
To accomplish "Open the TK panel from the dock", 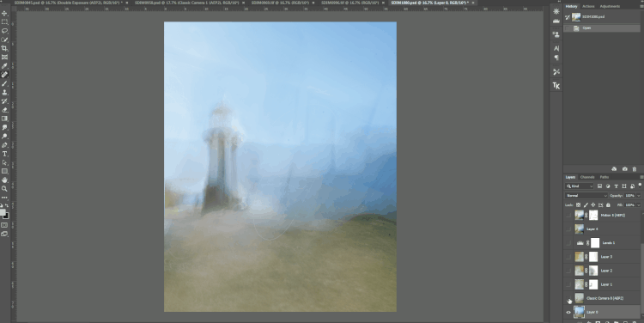I will click(556, 86).
